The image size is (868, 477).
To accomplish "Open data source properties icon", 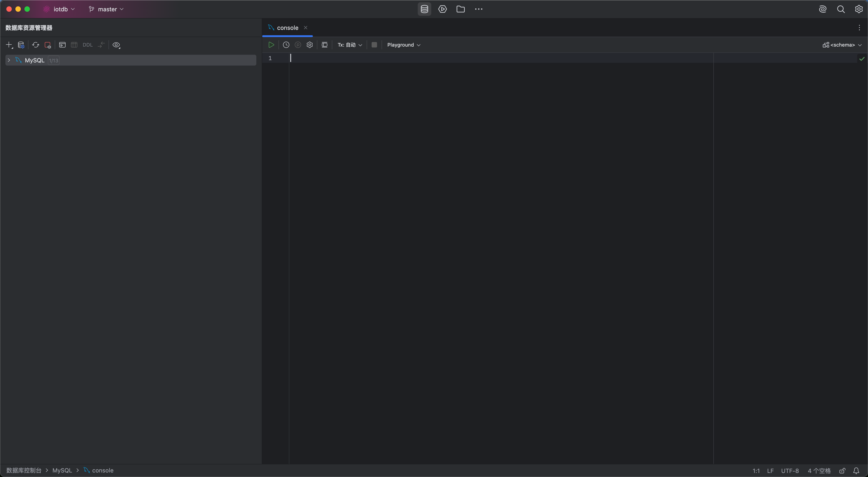I will click(x=21, y=45).
